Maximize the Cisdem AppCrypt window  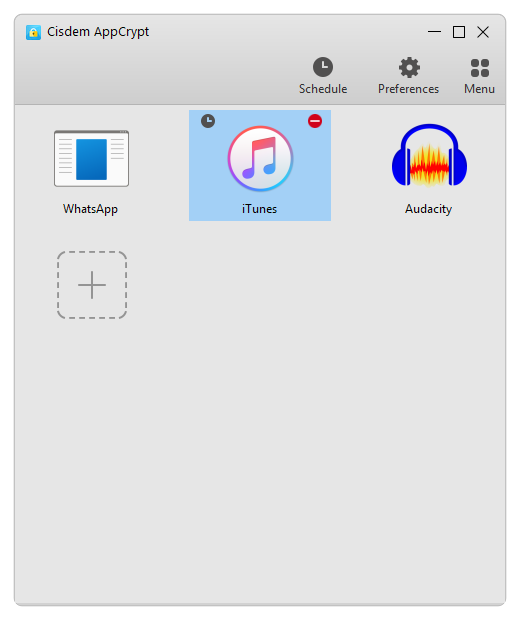click(459, 32)
